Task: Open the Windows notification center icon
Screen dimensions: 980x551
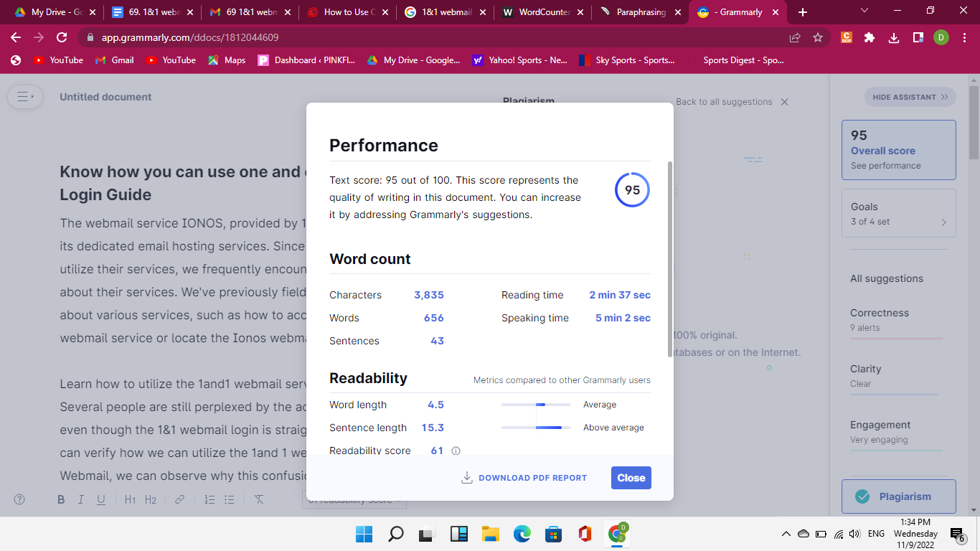Action: [x=957, y=534]
